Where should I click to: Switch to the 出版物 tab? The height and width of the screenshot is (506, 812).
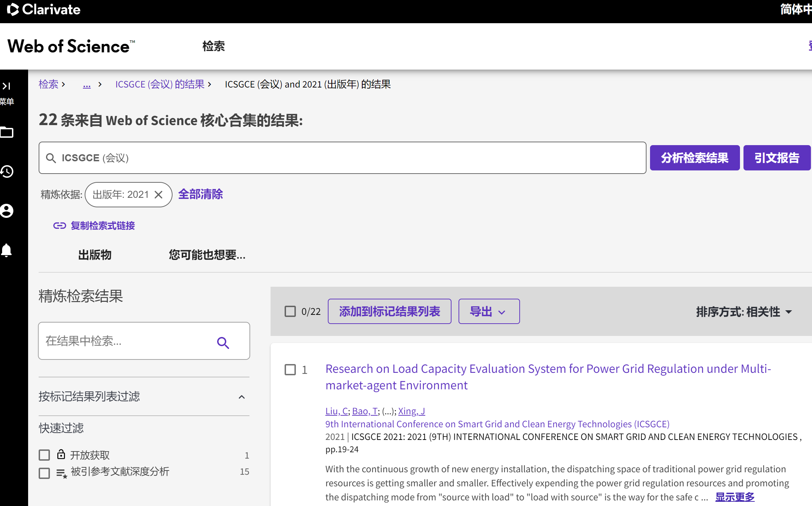click(95, 255)
